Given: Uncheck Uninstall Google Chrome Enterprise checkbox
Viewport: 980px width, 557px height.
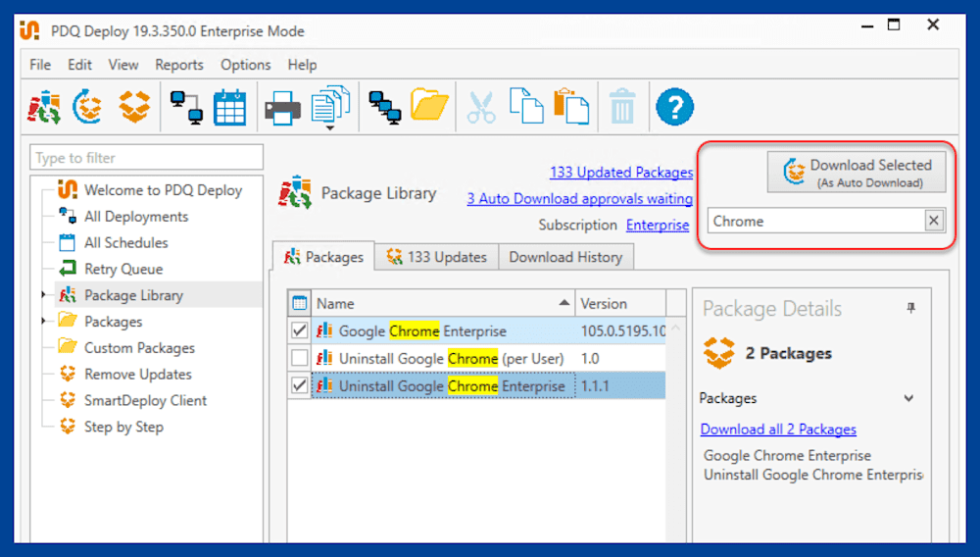Looking at the screenshot, I should (299, 385).
